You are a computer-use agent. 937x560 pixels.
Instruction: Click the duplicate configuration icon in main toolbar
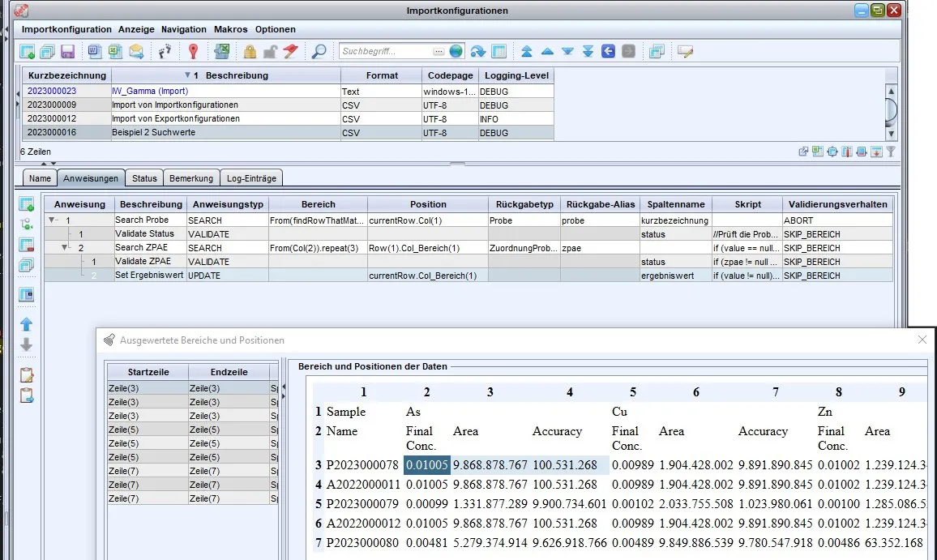click(x=47, y=51)
